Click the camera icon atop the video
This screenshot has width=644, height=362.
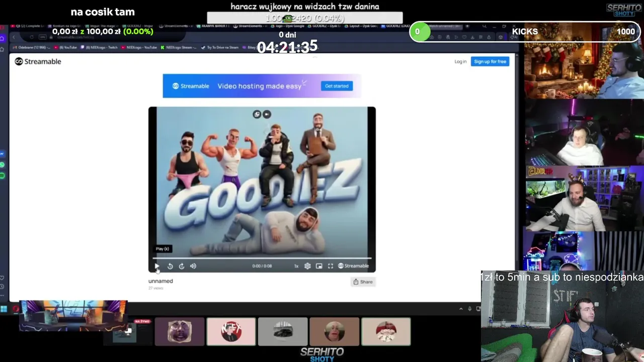267,114
